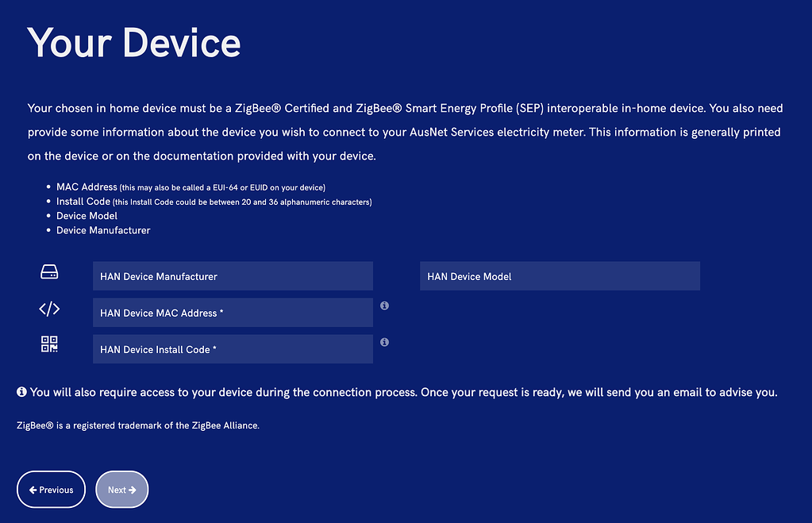Click into the HAN Device MAC Address field
Image resolution: width=812 pixels, height=523 pixels.
coord(233,313)
